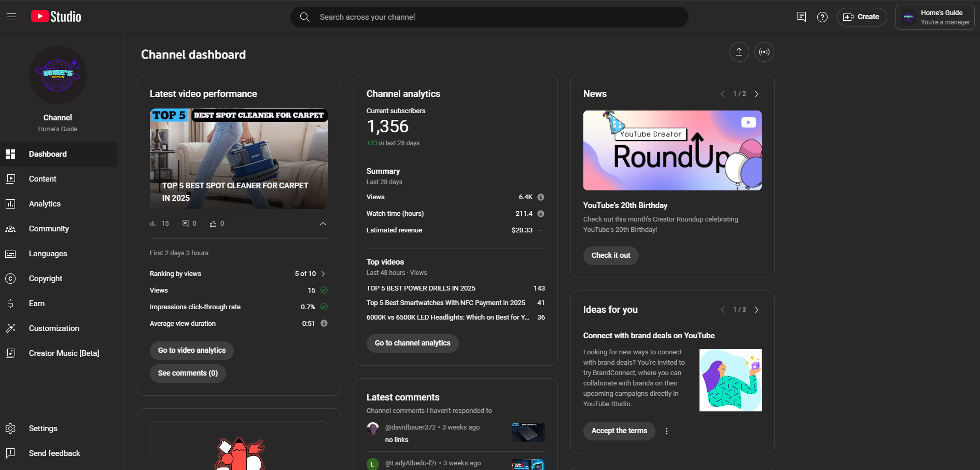Click the thumbs-up likes icon under latest video
Viewport: 980px width, 470px height.
click(213, 224)
